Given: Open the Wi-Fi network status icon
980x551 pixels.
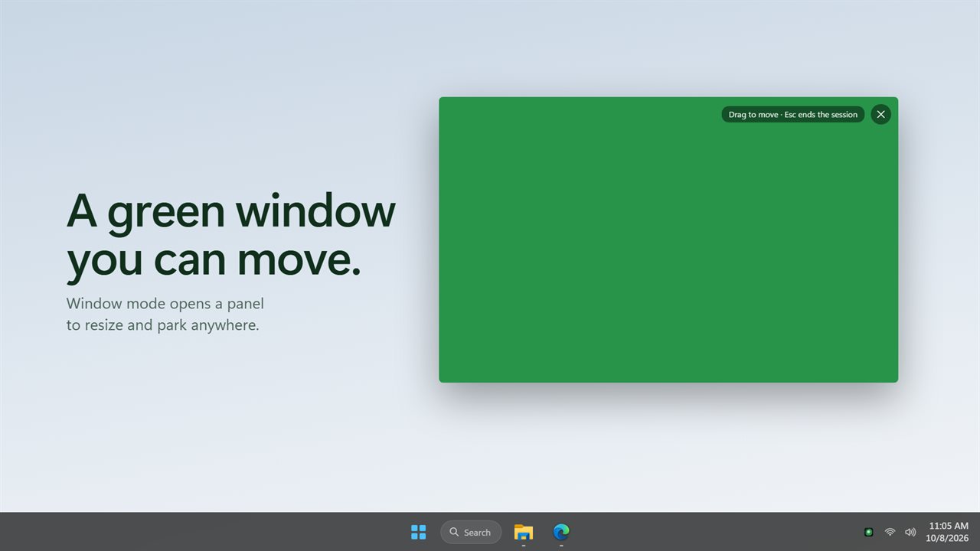Looking at the screenshot, I should point(890,532).
